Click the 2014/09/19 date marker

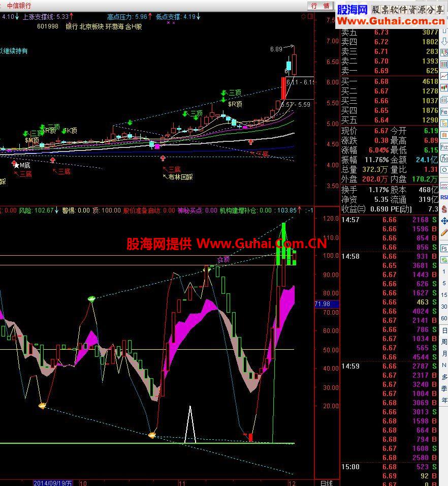[x=53, y=483]
